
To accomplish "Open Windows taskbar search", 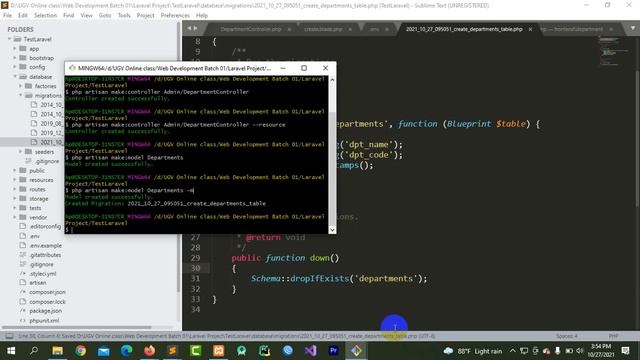I will pyautogui.click(x=34, y=351).
